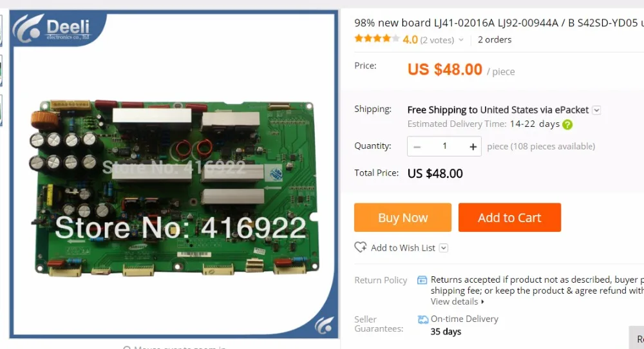Click the bottom-right Deeli swoosh icon

tap(324, 325)
